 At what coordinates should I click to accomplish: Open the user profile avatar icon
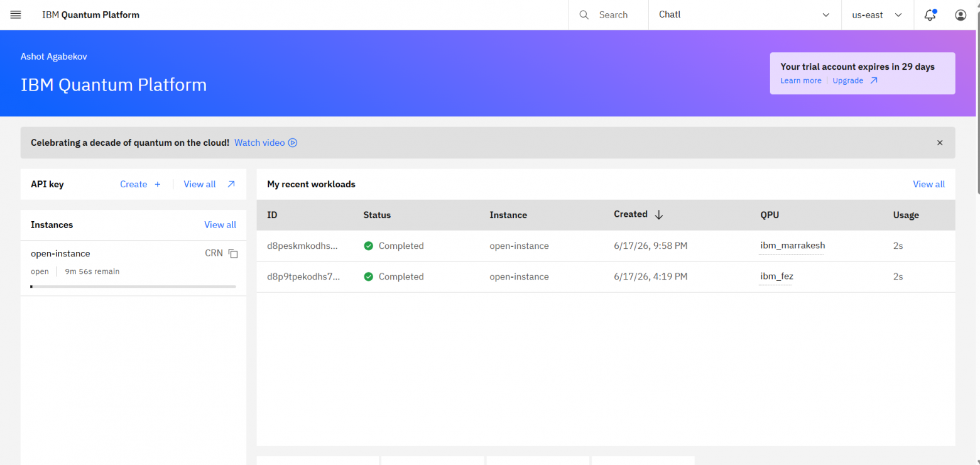tap(961, 15)
